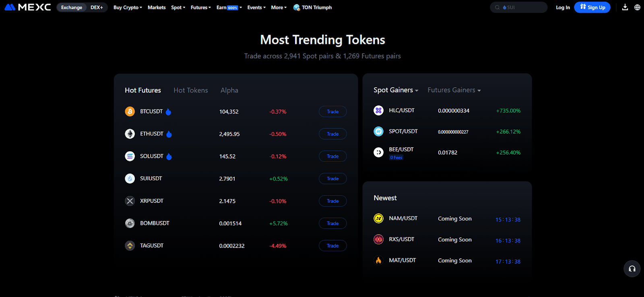Click the Bitcoin coin icon
This screenshot has height=297, width=644.
[130, 111]
